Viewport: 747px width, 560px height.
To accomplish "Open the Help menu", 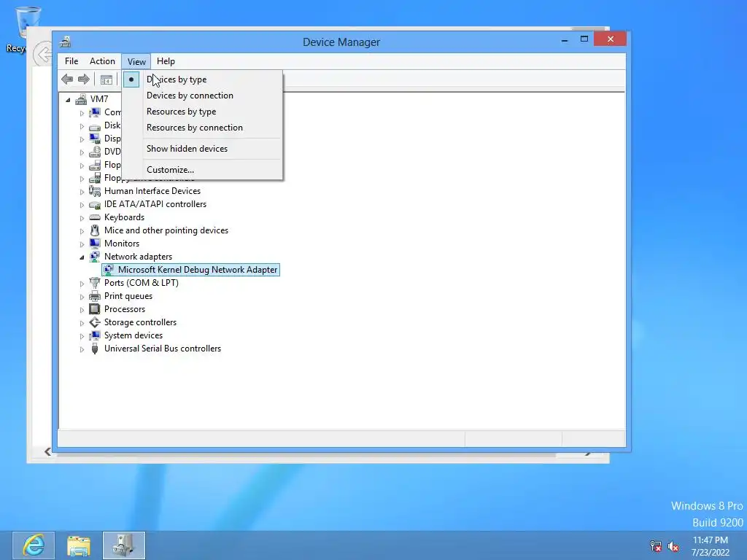I will (x=166, y=61).
